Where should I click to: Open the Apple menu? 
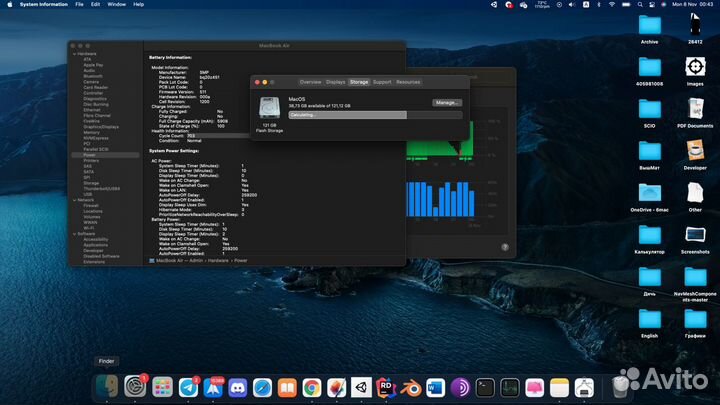coord(10,4)
